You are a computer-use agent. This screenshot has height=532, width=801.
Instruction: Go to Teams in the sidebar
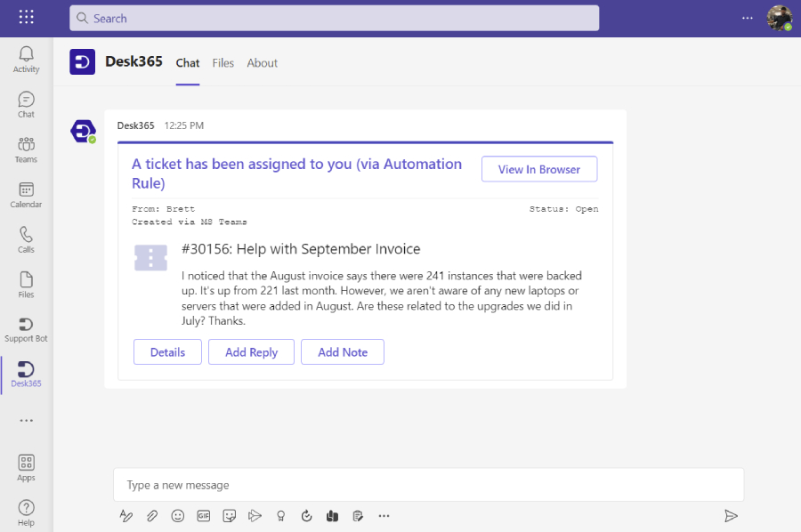click(26, 149)
